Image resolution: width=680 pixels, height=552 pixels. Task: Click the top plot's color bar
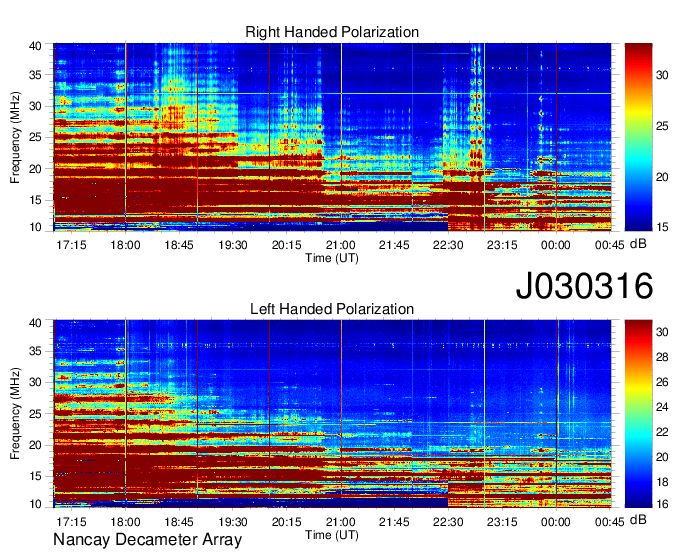click(x=638, y=137)
